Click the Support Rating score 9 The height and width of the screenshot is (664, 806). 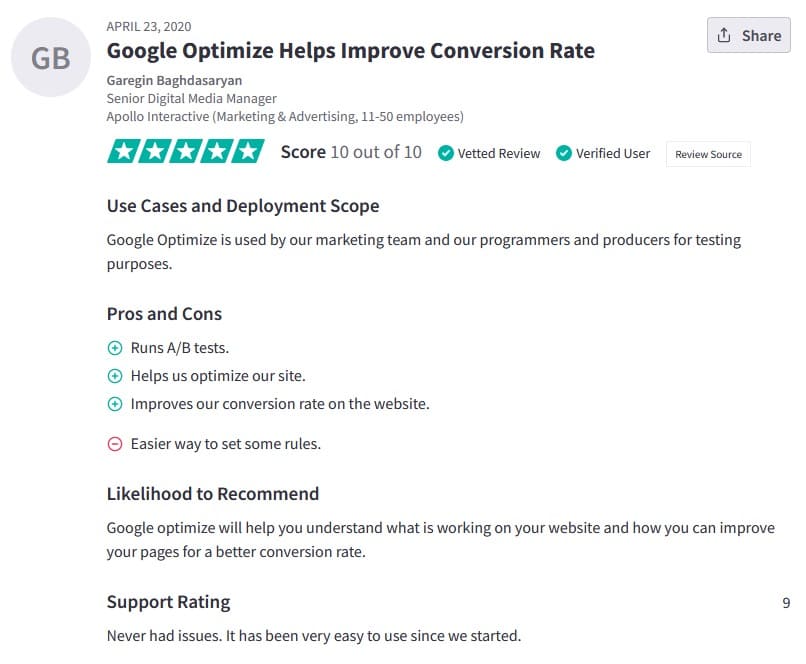(786, 603)
